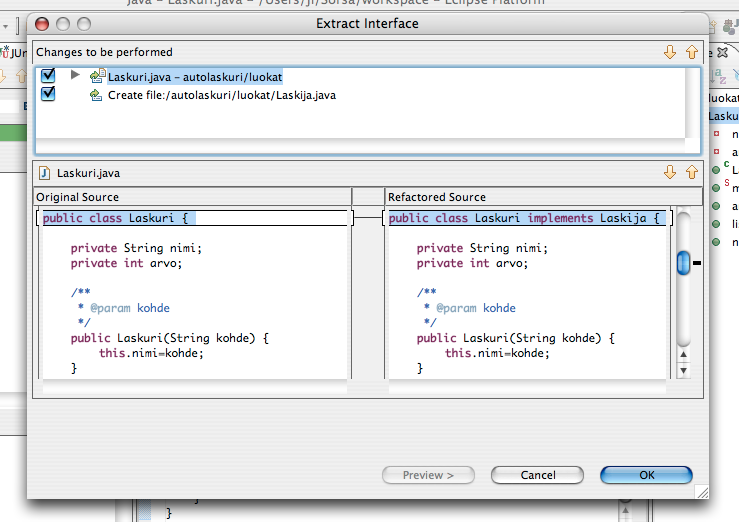Click the Refactored Source vertical scrollbar thumb
Image resolution: width=739 pixels, height=522 pixels.
pos(683,263)
